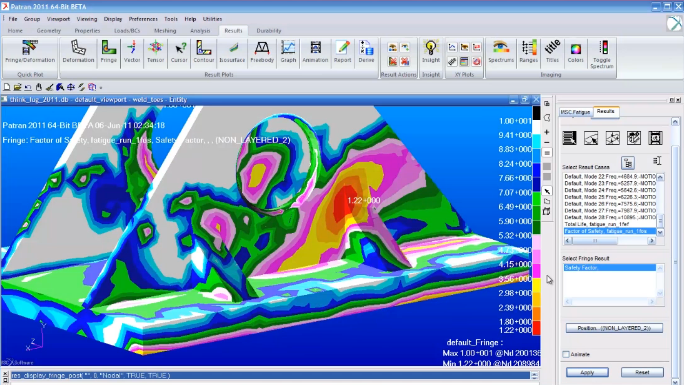This screenshot has height=385, width=684.
Task: Click the last results panel animation-frame icon
Action: tap(655, 138)
